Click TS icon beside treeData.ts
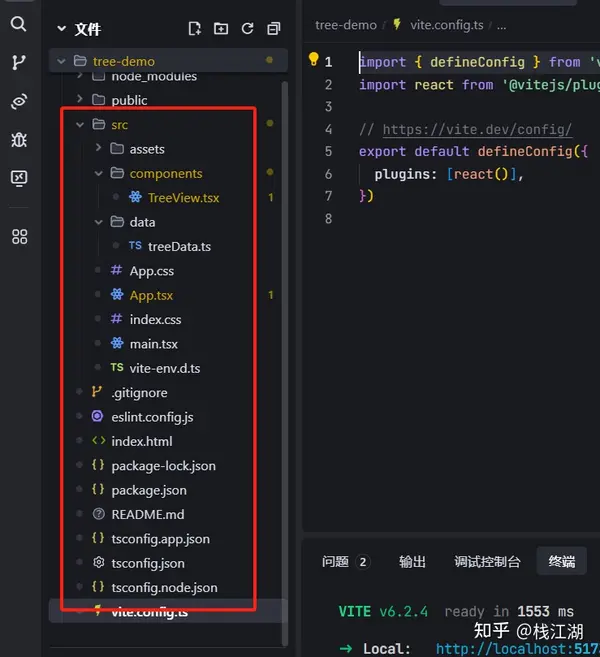This screenshot has height=657, width=600. click(135, 246)
